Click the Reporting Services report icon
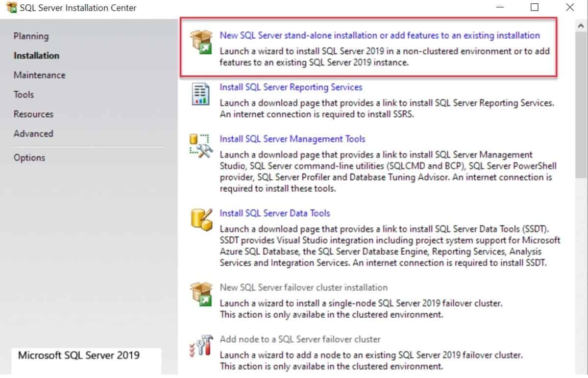 (x=200, y=94)
